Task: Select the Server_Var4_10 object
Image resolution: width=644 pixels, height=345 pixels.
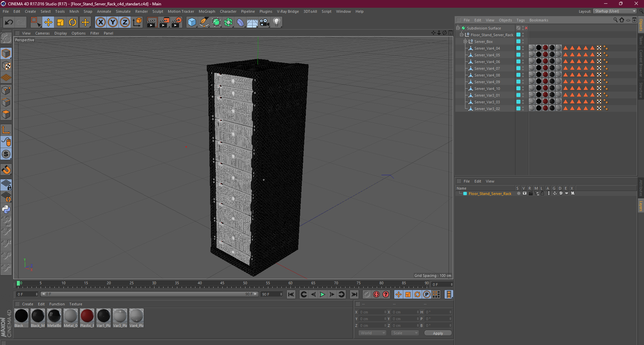Action: (x=487, y=89)
